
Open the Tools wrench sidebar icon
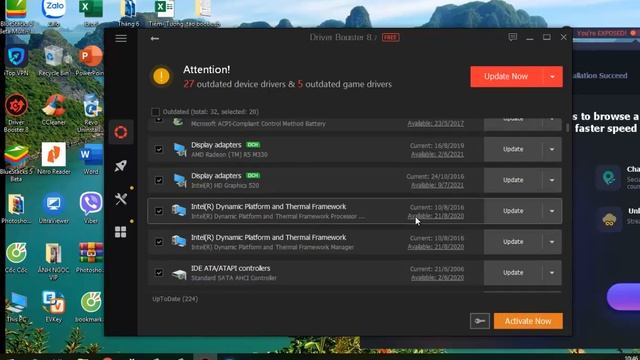(121, 199)
